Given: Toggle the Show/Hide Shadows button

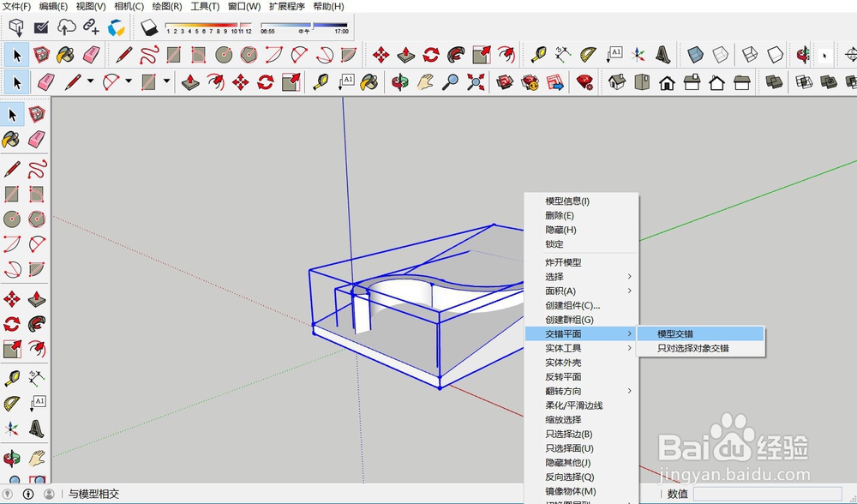Looking at the screenshot, I should [148, 27].
